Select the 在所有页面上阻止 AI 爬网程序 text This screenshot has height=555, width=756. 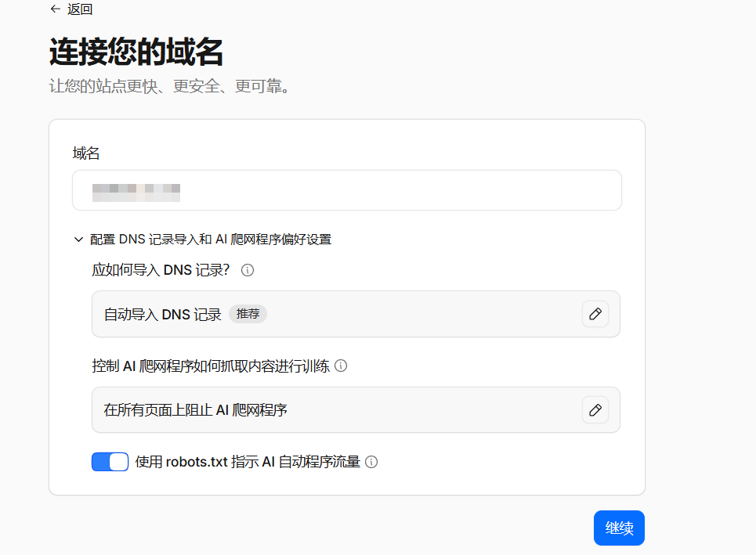(195, 410)
